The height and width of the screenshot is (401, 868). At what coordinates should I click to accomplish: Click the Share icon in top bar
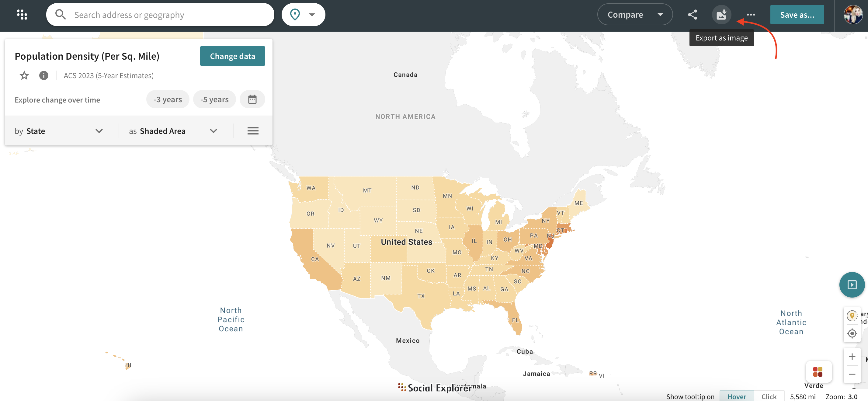tap(692, 15)
